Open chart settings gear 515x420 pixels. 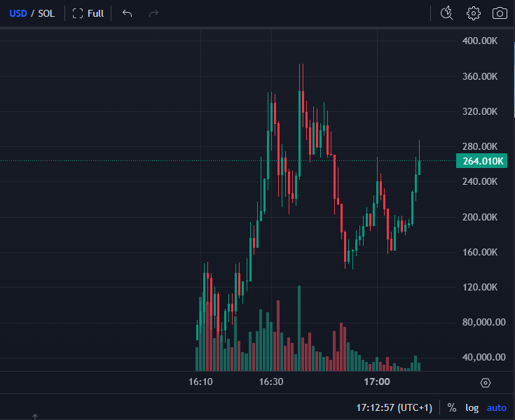(x=473, y=13)
